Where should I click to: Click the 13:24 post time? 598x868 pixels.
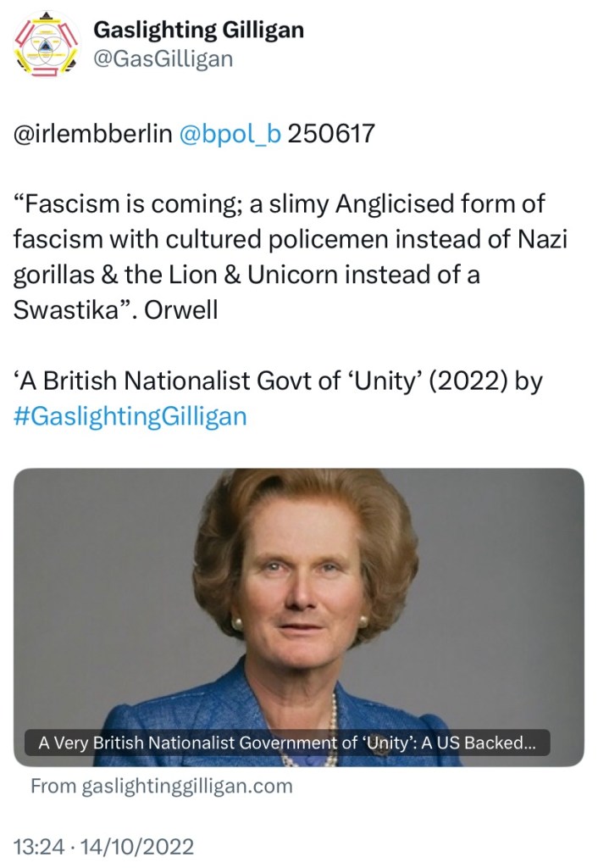click(x=36, y=846)
